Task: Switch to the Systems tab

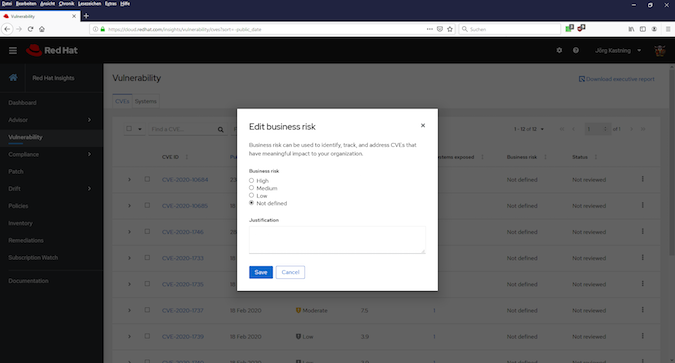Action: [x=146, y=101]
